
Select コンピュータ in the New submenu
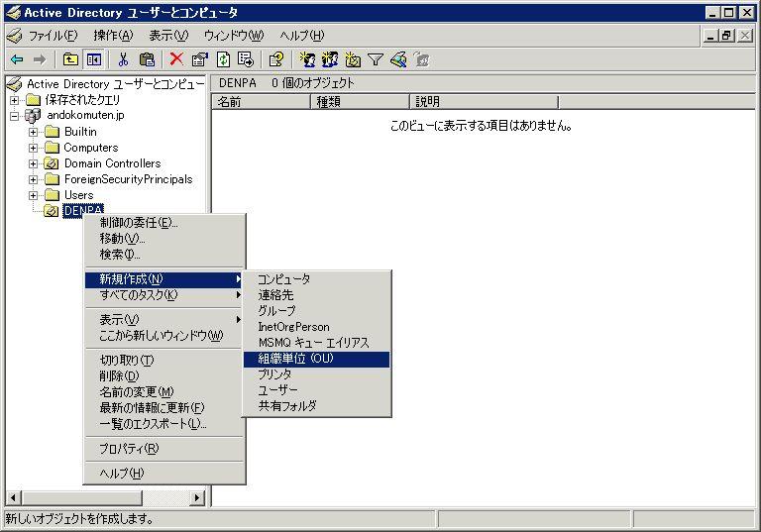pos(317,279)
